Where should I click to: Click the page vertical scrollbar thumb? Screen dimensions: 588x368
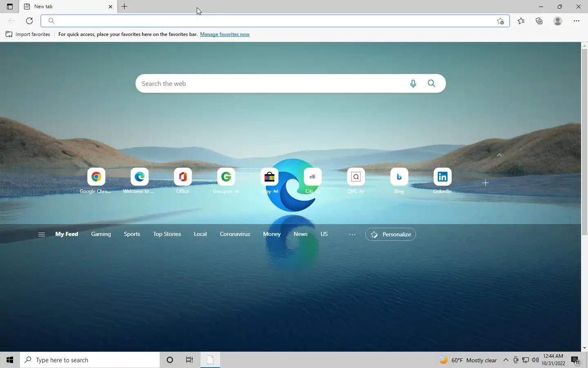click(584, 142)
